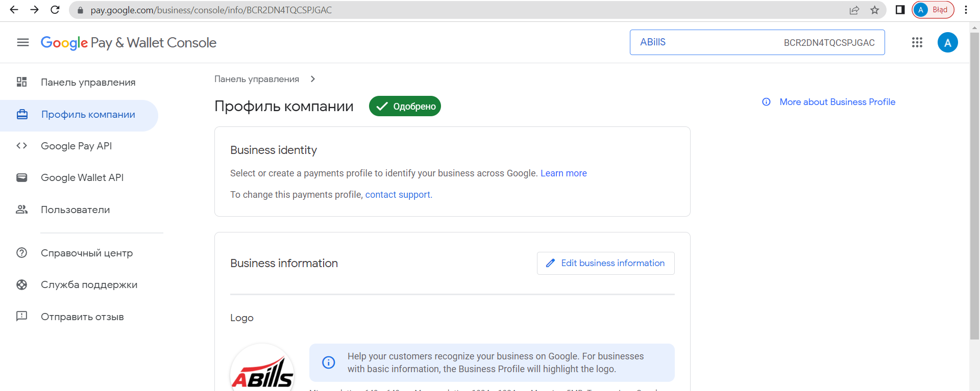Open the hamburger main menu
980x391 pixels.
23,42
